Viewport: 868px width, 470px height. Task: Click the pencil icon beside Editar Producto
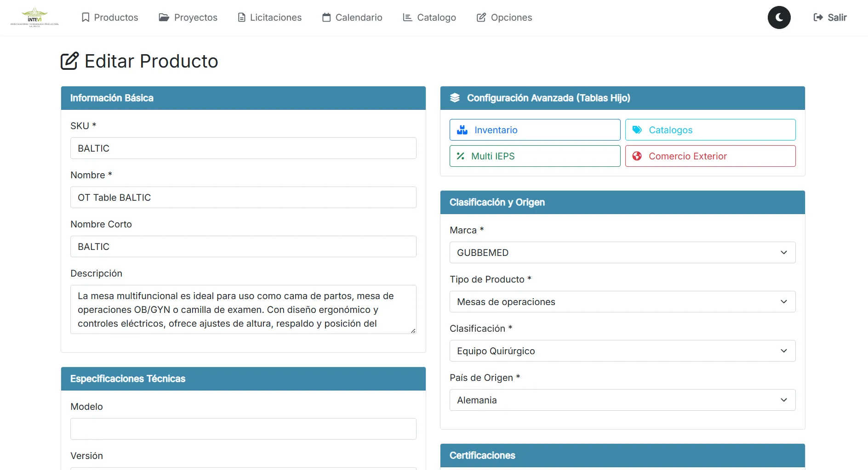(70, 61)
